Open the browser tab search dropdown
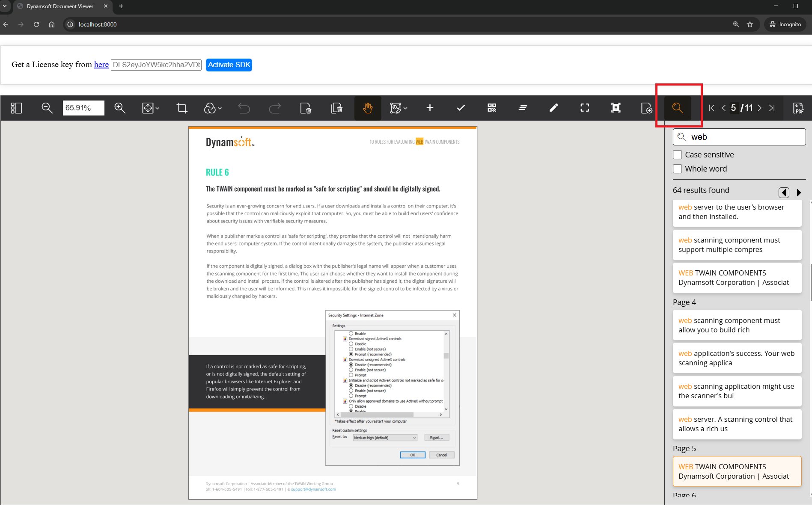 pyautogui.click(x=5, y=6)
